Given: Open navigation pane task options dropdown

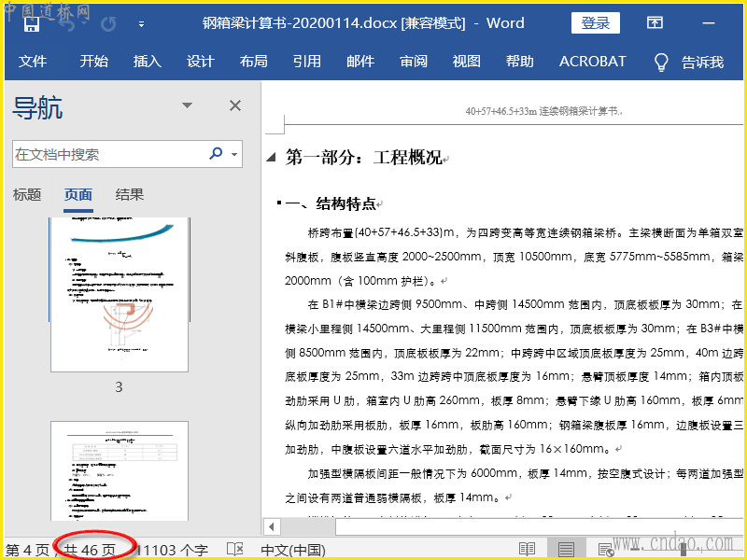Looking at the screenshot, I should point(187,105).
